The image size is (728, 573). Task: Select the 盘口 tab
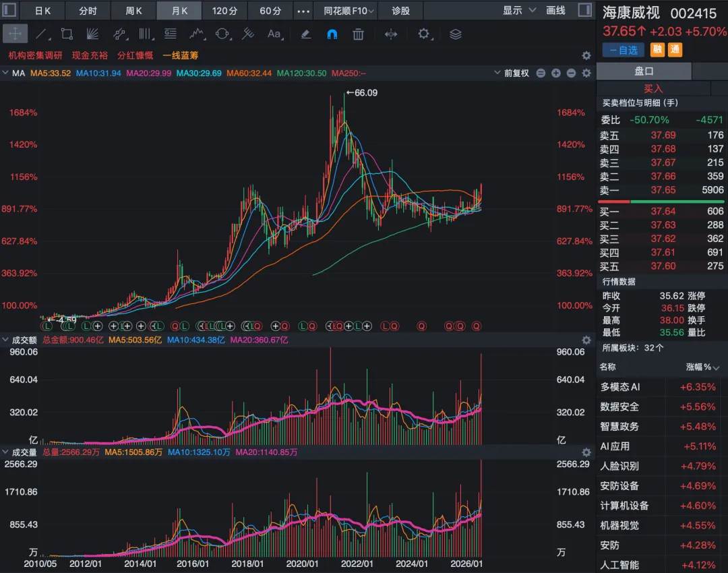coord(644,71)
